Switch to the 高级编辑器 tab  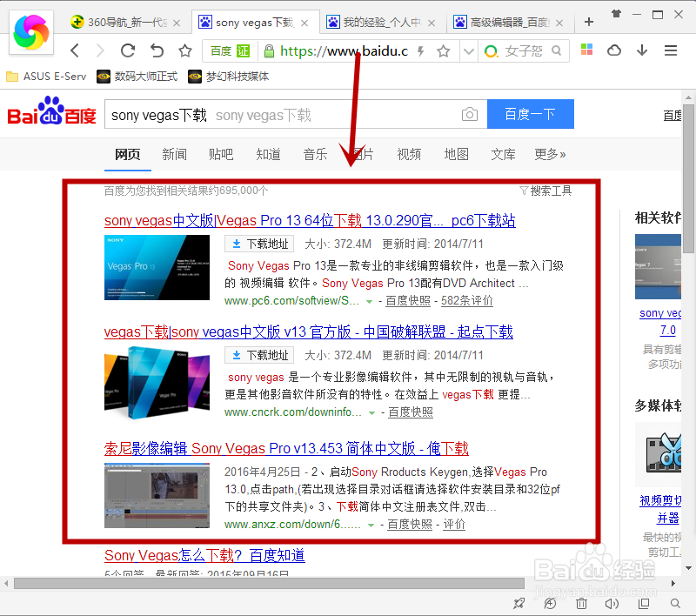point(510,23)
